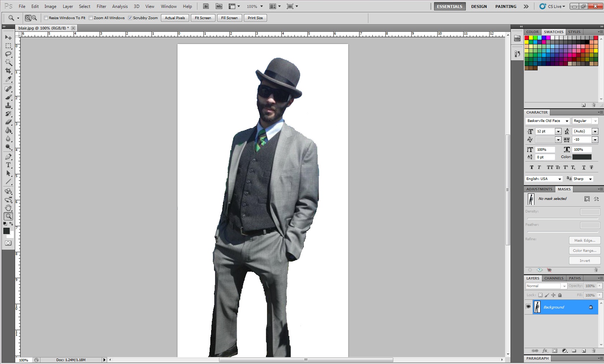Select the Path Selection tool

[x=8, y=173]
